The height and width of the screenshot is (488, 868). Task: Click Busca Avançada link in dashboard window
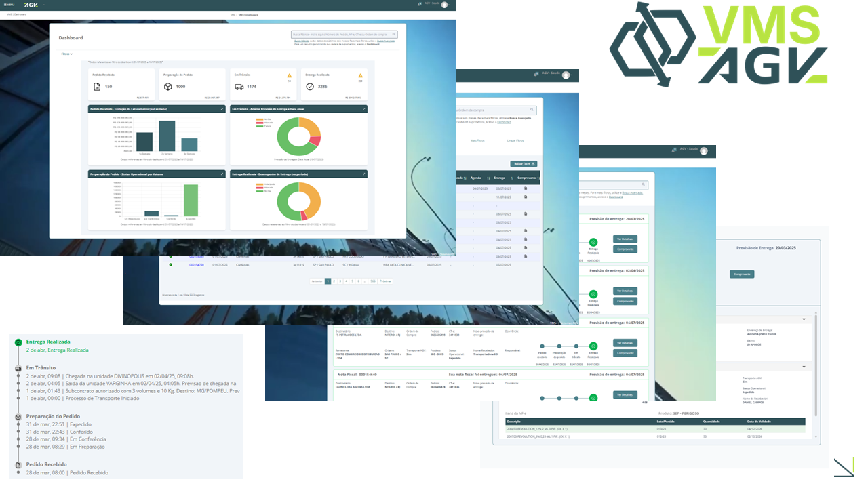[384, 41]
